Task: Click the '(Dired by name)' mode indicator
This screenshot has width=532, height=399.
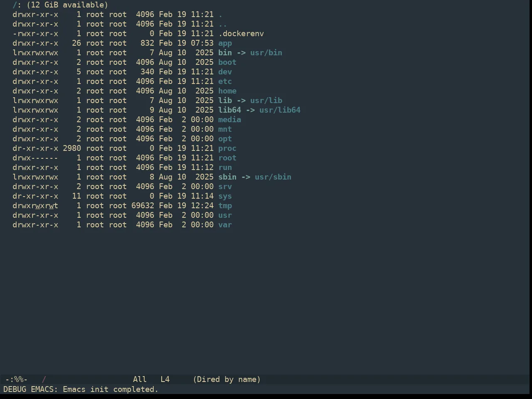Action: click(x=227, y=379)
